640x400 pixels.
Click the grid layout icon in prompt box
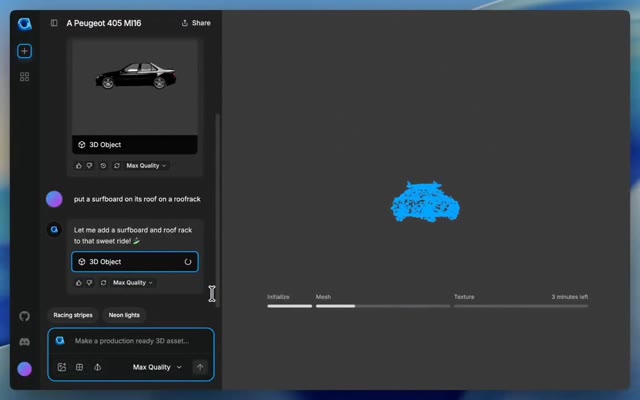point(79,367)
